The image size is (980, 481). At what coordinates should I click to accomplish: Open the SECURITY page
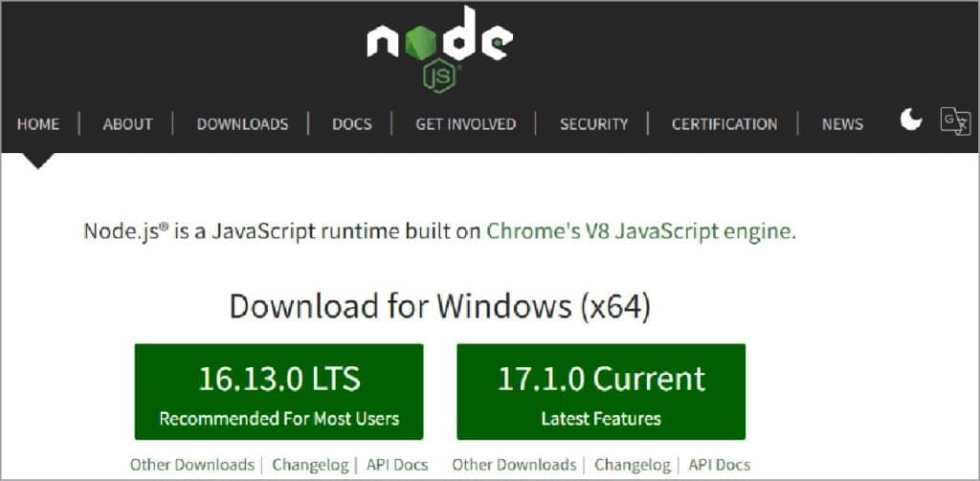(x=593, y=124)
